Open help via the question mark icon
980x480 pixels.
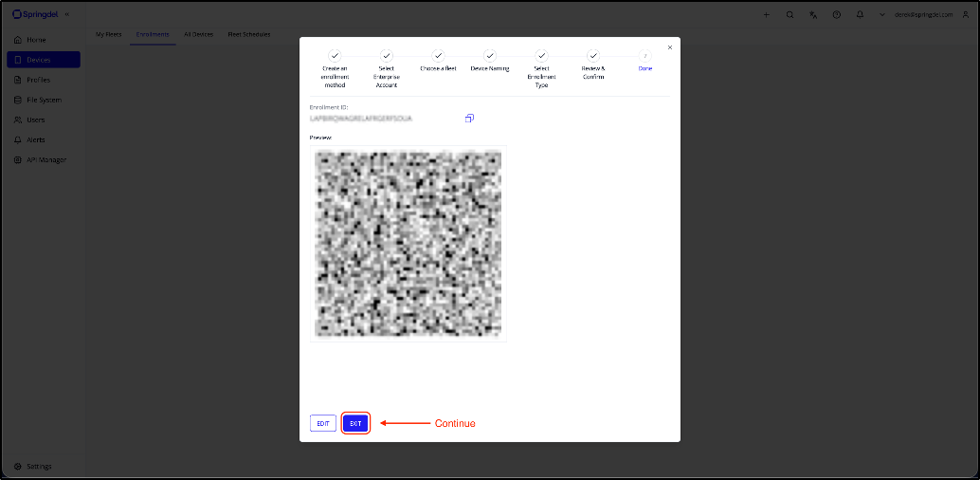836,14
